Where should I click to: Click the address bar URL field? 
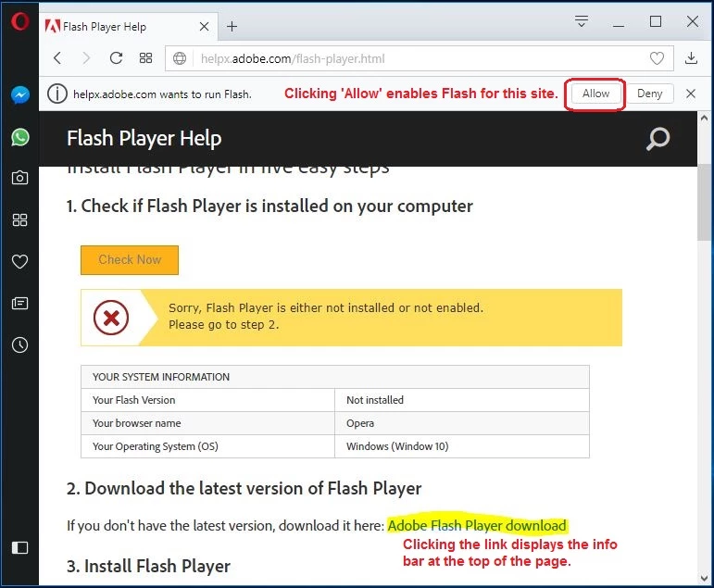click(419, 58)
